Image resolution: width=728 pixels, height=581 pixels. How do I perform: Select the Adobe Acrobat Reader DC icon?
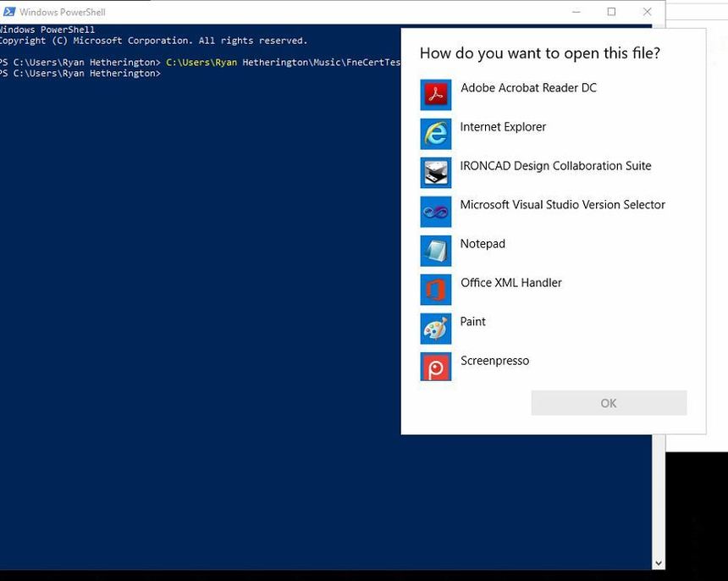(435, 95)
